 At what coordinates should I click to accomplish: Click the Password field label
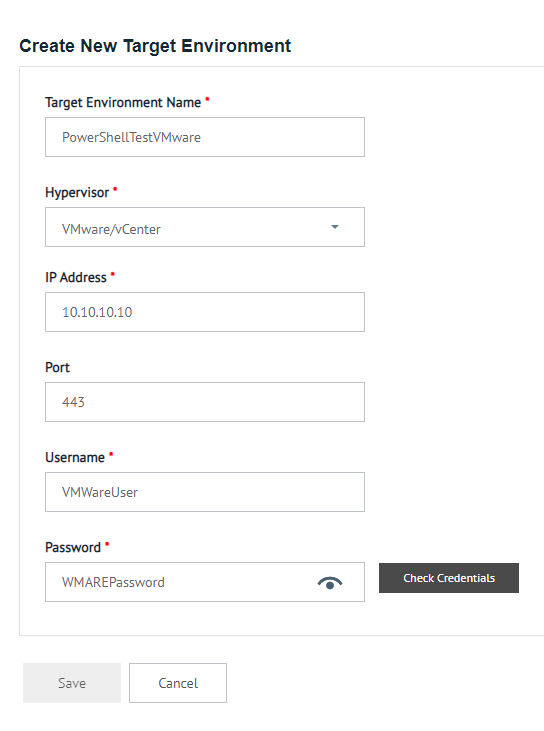(x=73, y=547)
